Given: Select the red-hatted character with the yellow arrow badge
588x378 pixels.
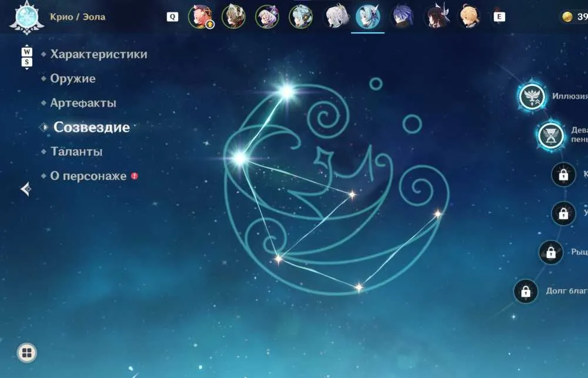Looking at the screenshot, I should pyautogui.click(x=201, y=17).
